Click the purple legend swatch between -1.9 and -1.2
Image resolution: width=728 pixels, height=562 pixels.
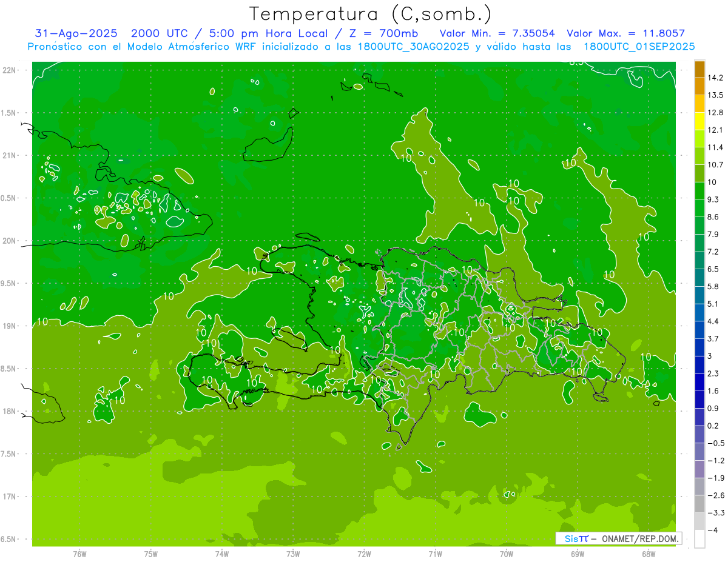[699, 469]
